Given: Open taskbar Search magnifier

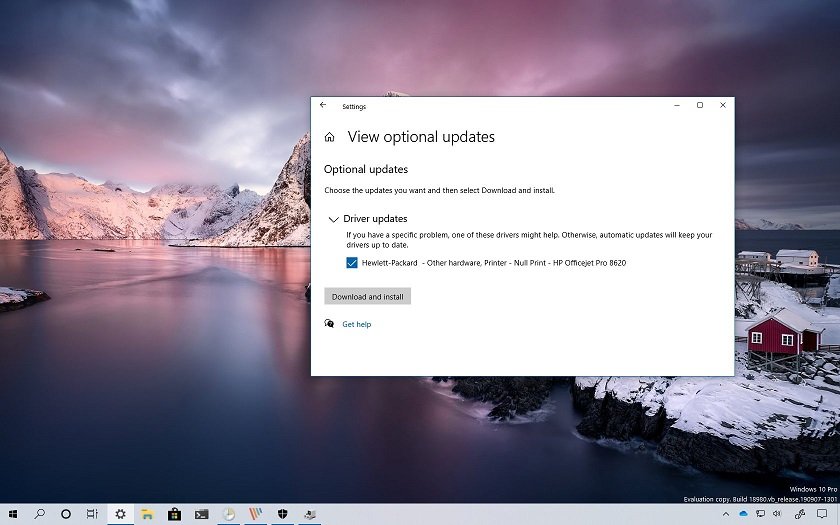Looking at the screenshot, I should pyautogui.click(x=40, y=514).
